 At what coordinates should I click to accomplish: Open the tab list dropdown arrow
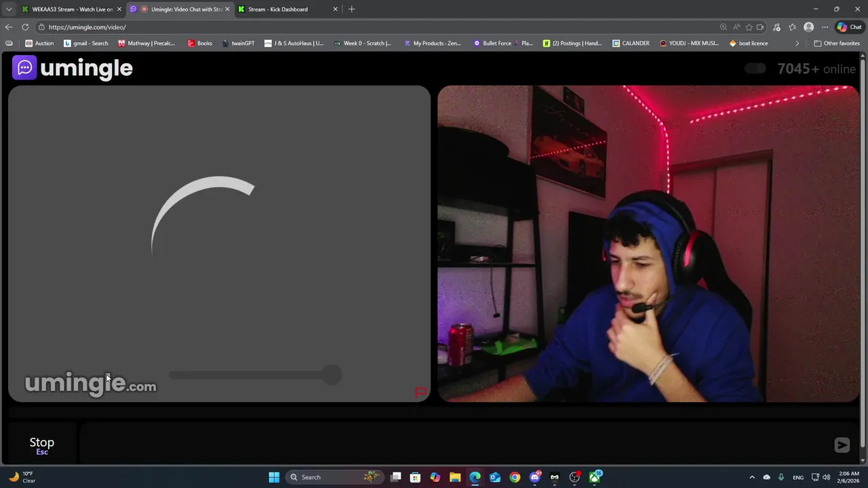coord(9,9)
